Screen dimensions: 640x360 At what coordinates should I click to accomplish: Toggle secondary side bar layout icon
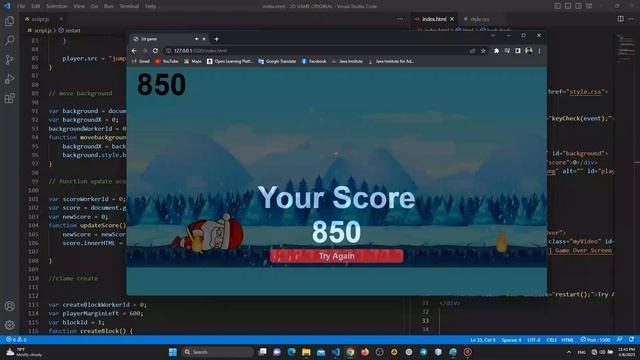point(578,6)
